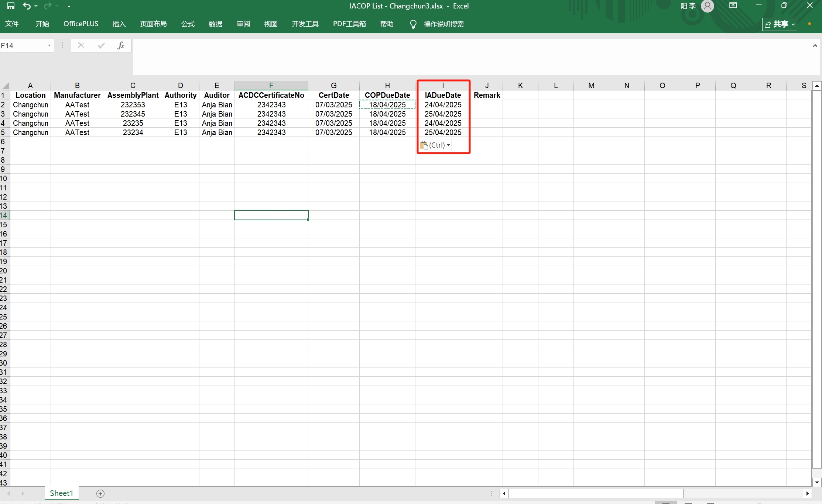Switch to the 视图 ribbon tab

[x=271, y=24]
